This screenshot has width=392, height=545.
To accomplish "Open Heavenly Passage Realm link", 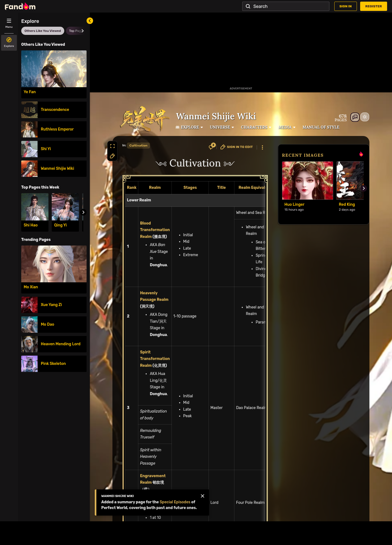I will click(154, 296).
